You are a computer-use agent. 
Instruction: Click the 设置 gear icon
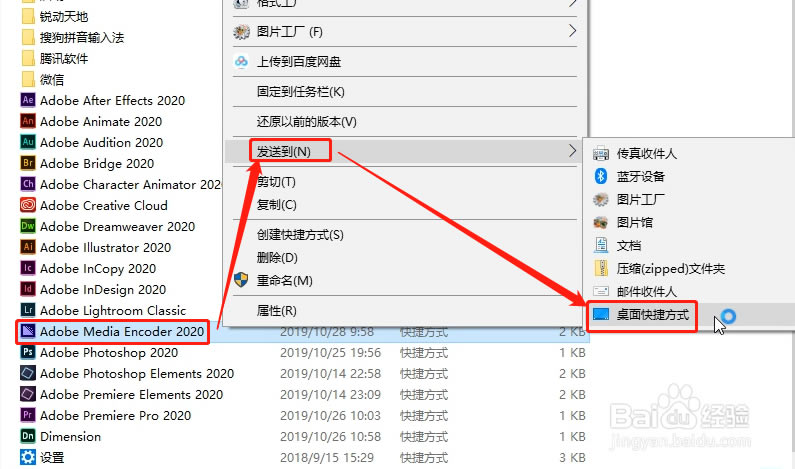click(x=28, y=457)
